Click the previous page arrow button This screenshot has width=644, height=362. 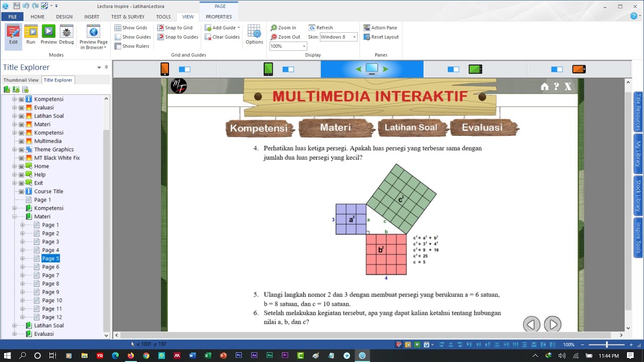531,324
